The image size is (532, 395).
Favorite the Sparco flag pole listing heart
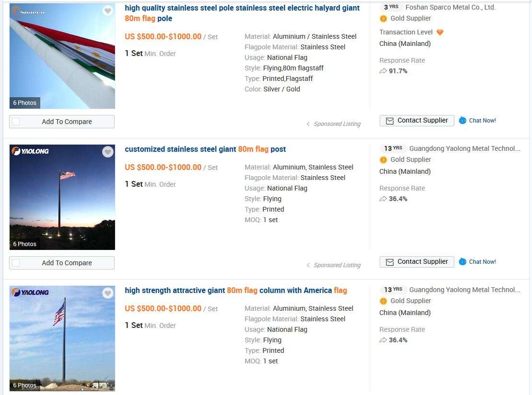pos(108,11)
